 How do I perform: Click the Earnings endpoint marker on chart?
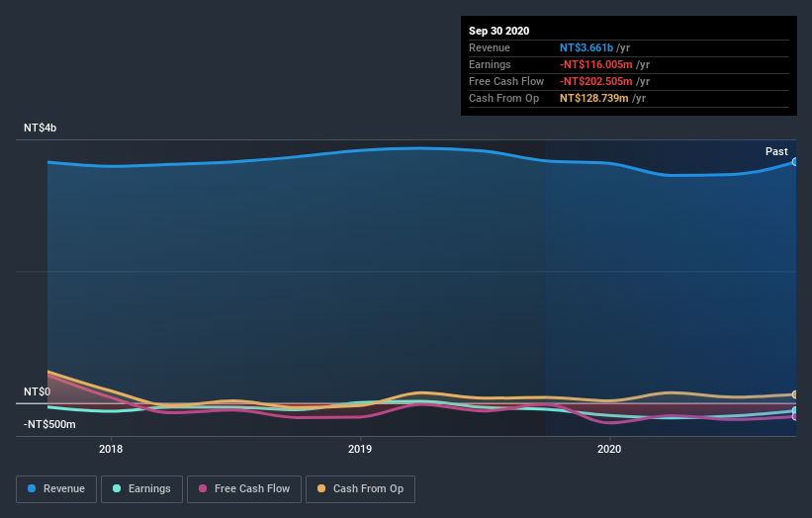coord(795,410)
